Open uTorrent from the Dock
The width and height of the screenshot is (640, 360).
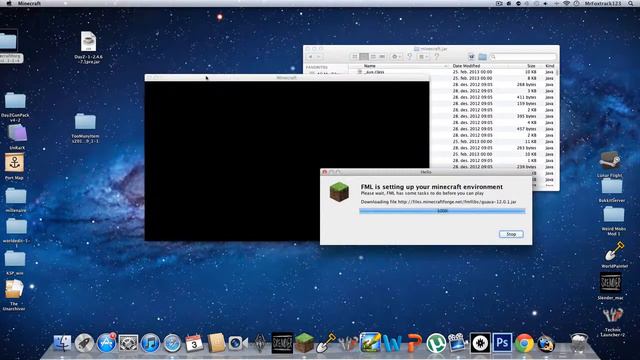click(436, 343)
